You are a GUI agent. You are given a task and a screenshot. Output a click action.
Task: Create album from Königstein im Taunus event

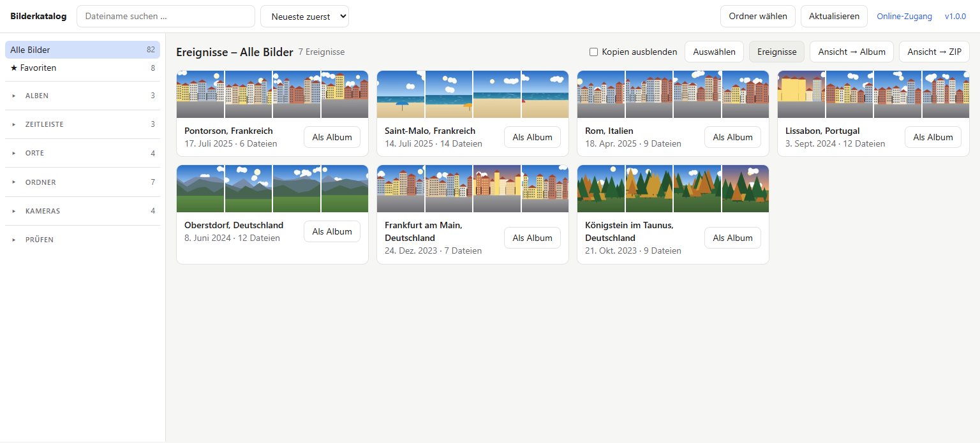(732, 238)
